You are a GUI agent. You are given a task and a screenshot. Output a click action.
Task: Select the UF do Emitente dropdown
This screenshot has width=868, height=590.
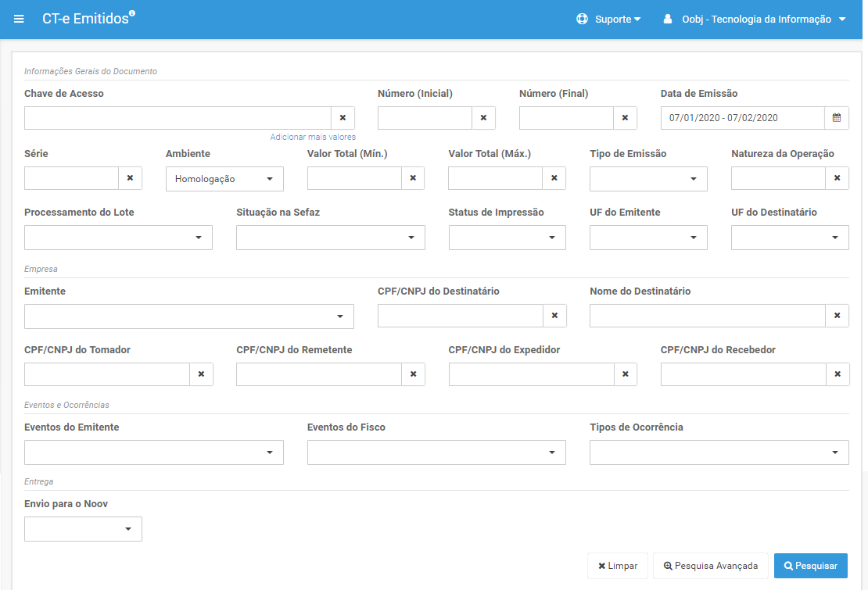click(x=648, y=238)
